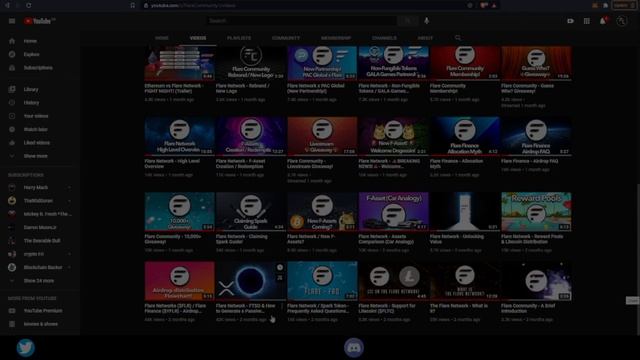The height and width of the screenshot is (360, 640).
Task: Open the notifications bell
Action: [603, 21]
